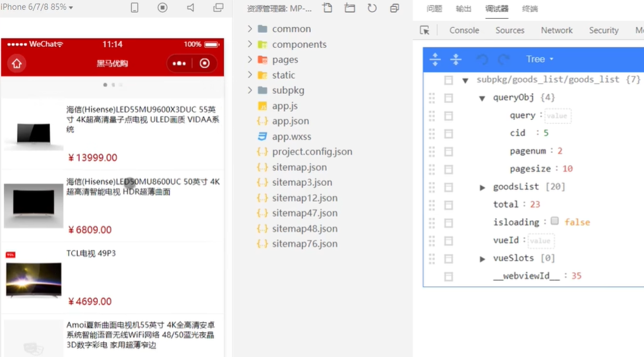Edit the vueId value field
The height and width of the screenshot is (357, 644).
click(540, 240)
